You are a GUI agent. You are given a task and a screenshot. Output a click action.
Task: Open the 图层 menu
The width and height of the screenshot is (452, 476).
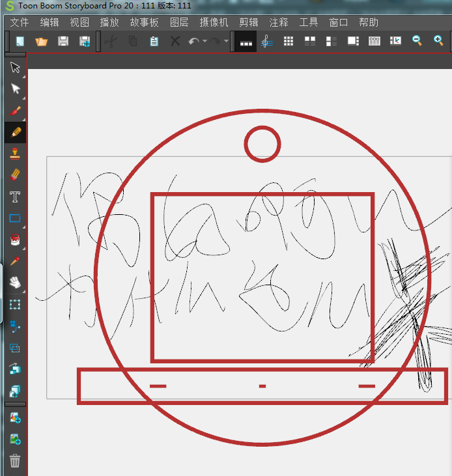pyautogui.click(x=179, y=22)
